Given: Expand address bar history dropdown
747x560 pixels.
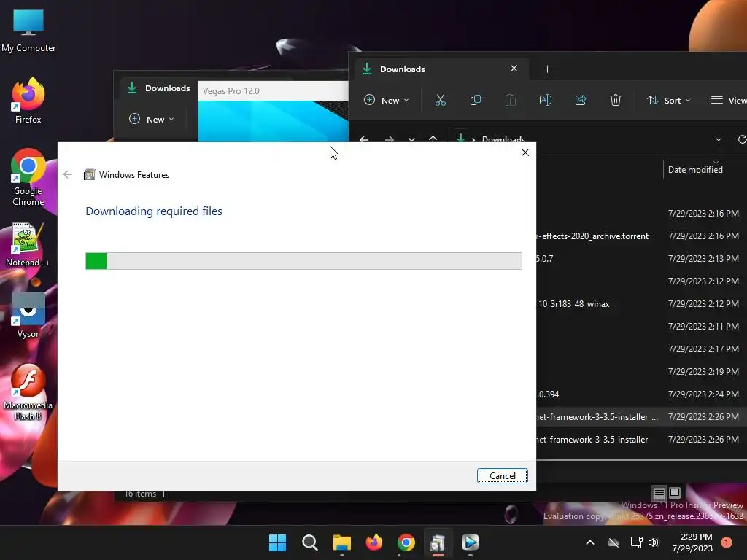Looking at the screenshot, I should 719,139.
